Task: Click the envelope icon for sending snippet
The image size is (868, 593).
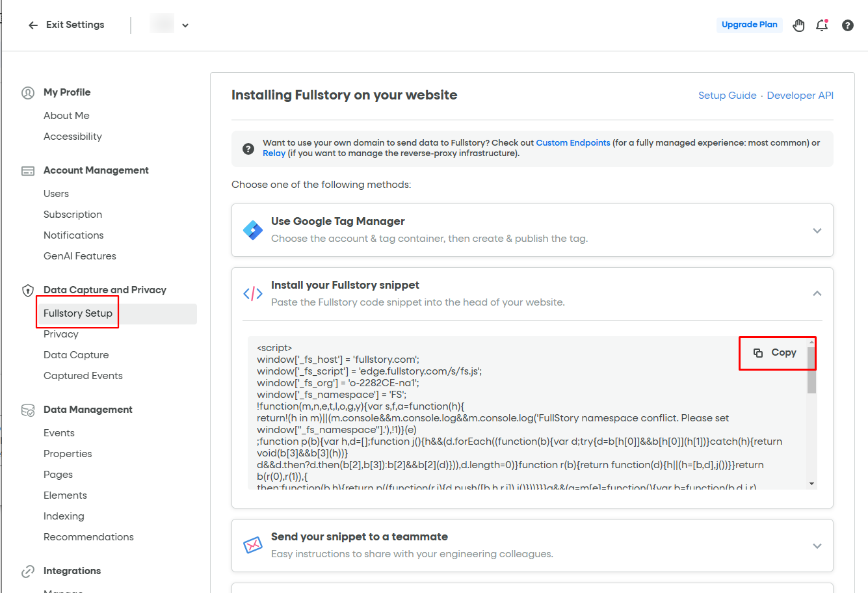Action: [252, 546]
